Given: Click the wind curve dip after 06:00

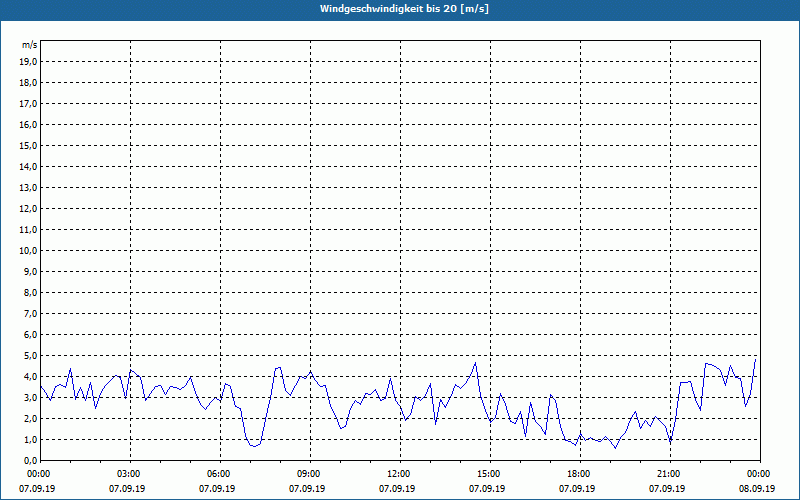Looking at the screenshot, I should [254, 446].
